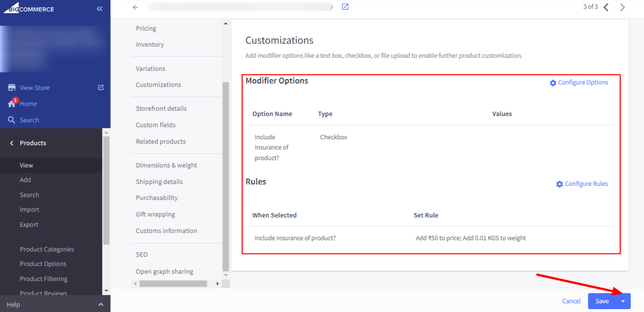
Task: Switch to the Customizations section
Action: tap(158, 84)
